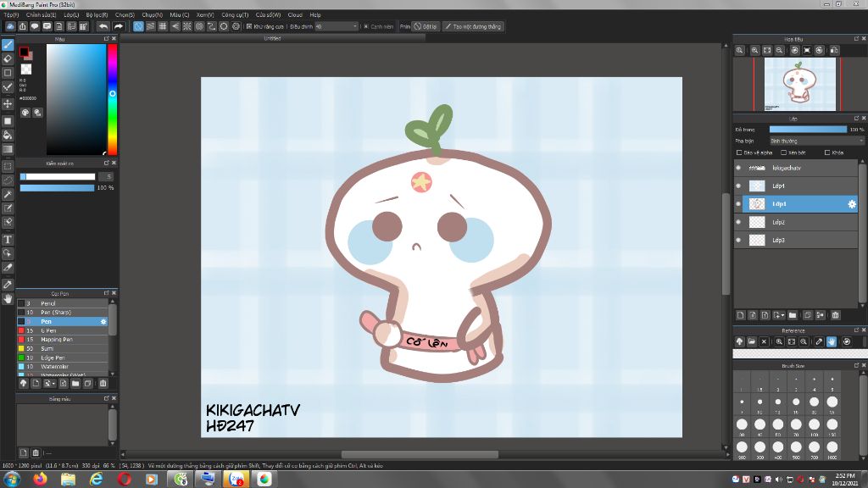Click the Navigator canvas thumbnail
Image resolution: width=868 pixels, height=488 pixels.
800,85
